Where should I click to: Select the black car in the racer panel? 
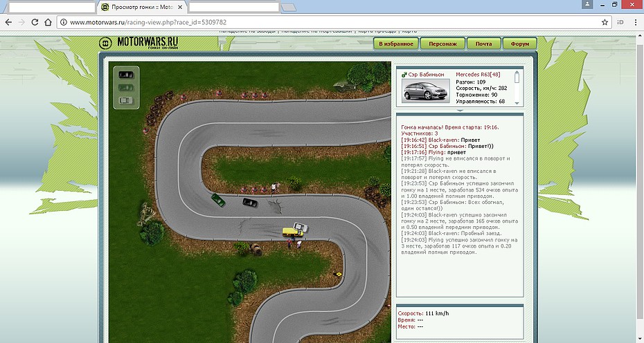[125, 75]
